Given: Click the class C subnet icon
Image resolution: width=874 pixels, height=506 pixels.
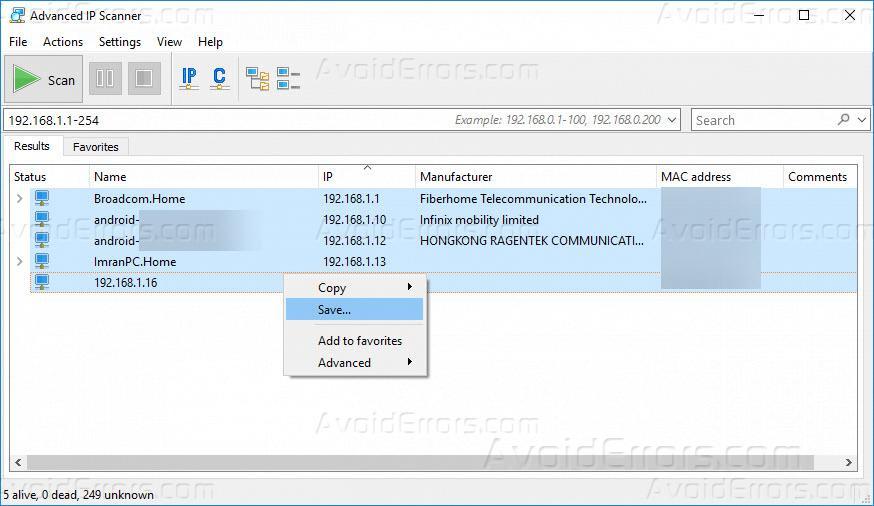Looking at the screenshot, I should (x=220, y=78).
